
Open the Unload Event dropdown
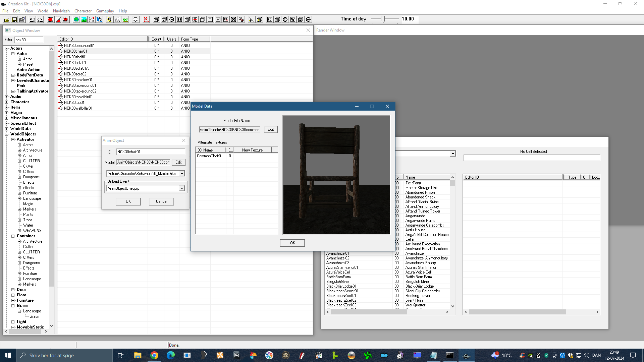(x=182, y=188)
